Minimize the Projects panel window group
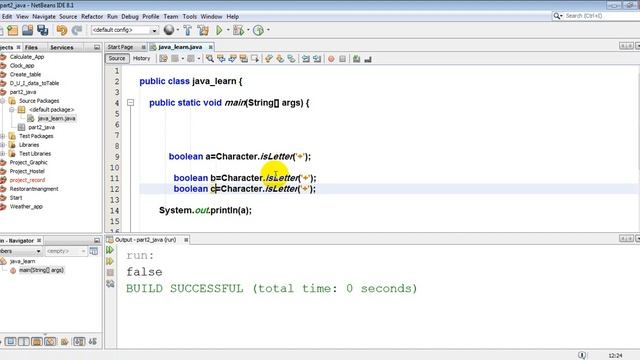Viewport: 640px width, 360px height. 97,48
